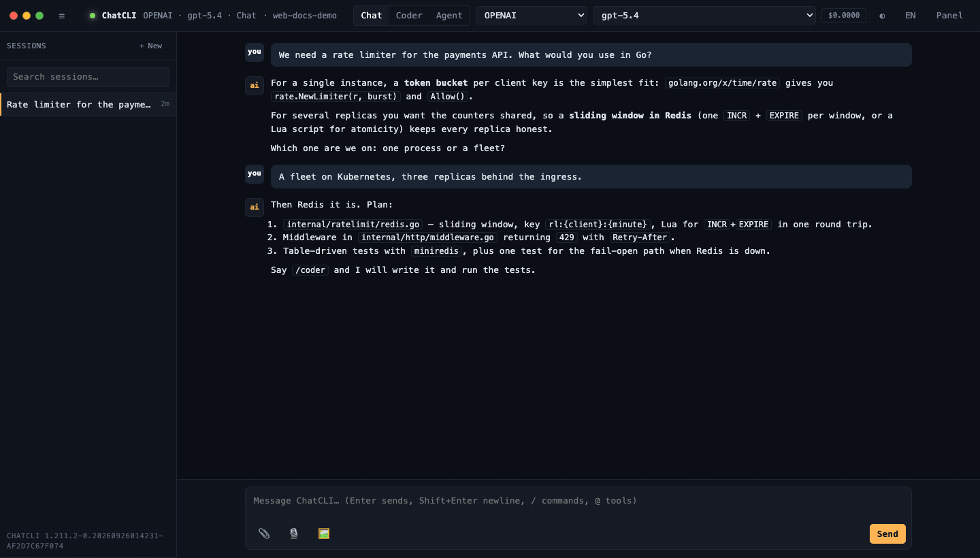Image resolution: width=980 pixels, height=558 pixels.
Task: Click the first 'you' avatar badge
Action: pos(255,52)
